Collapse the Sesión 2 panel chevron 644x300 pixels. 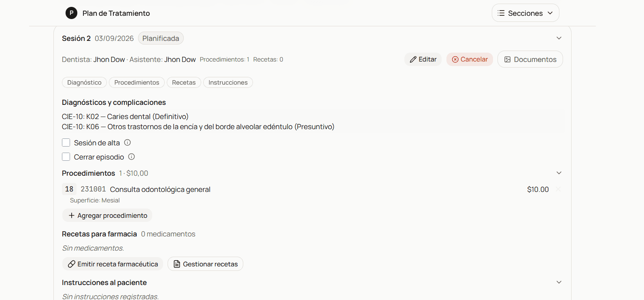click(x=559, y=38)
